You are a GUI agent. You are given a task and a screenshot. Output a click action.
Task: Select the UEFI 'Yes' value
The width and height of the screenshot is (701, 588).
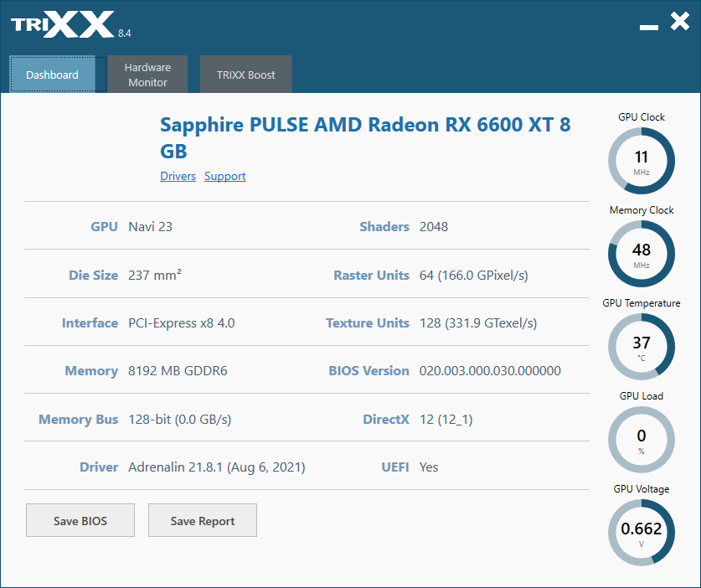[x=429, y=467]
